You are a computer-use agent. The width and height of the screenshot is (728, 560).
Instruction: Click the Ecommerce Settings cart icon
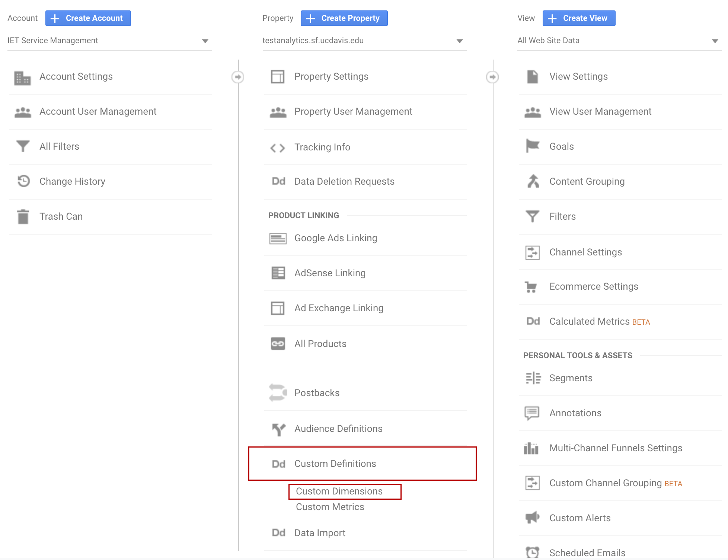pos(531,287)
